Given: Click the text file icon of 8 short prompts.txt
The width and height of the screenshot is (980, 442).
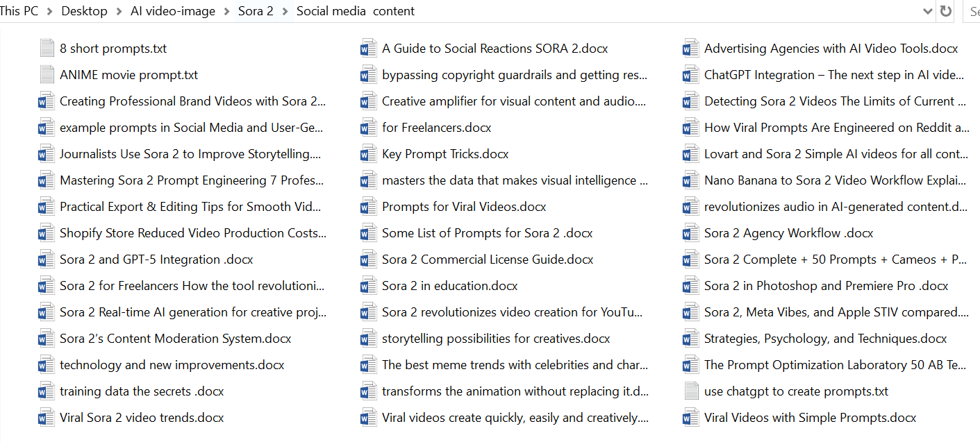Looking at the screenshot, I should pyautogui.click(x=47, y=49).
